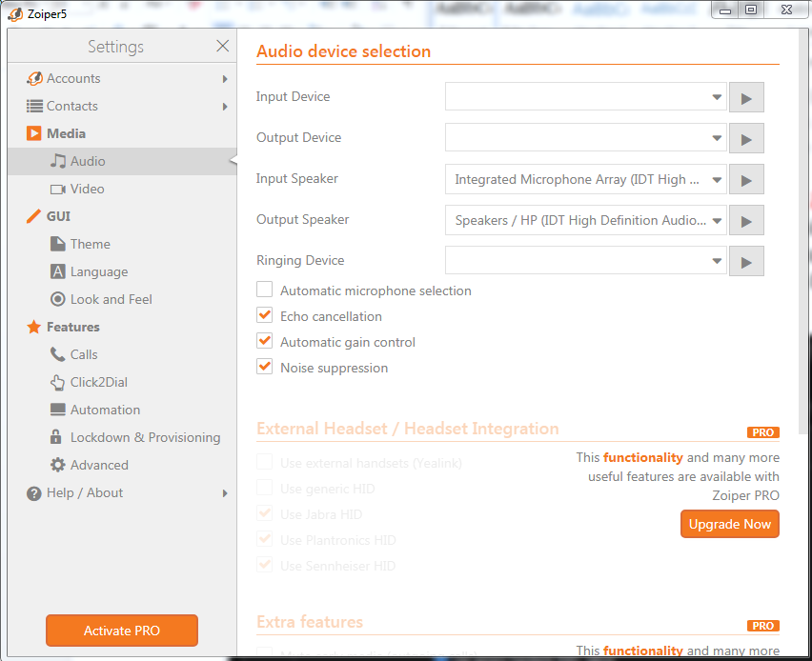Test the Output Speaker play button
812x661 pixels.
[746, 220]
